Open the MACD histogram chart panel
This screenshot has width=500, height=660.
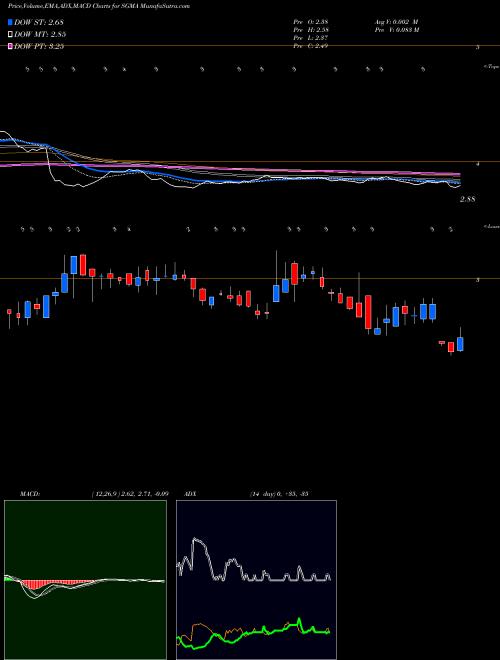[x=85, y=580]
